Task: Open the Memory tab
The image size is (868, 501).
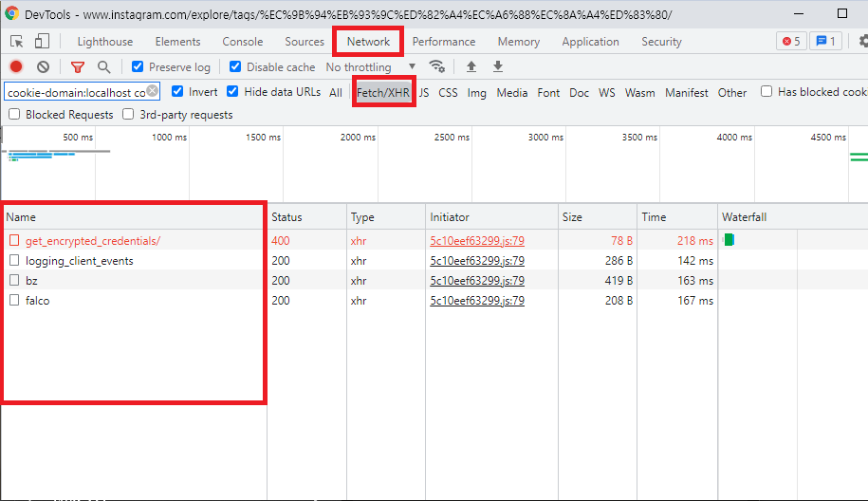Action: (x=519, y=42)
